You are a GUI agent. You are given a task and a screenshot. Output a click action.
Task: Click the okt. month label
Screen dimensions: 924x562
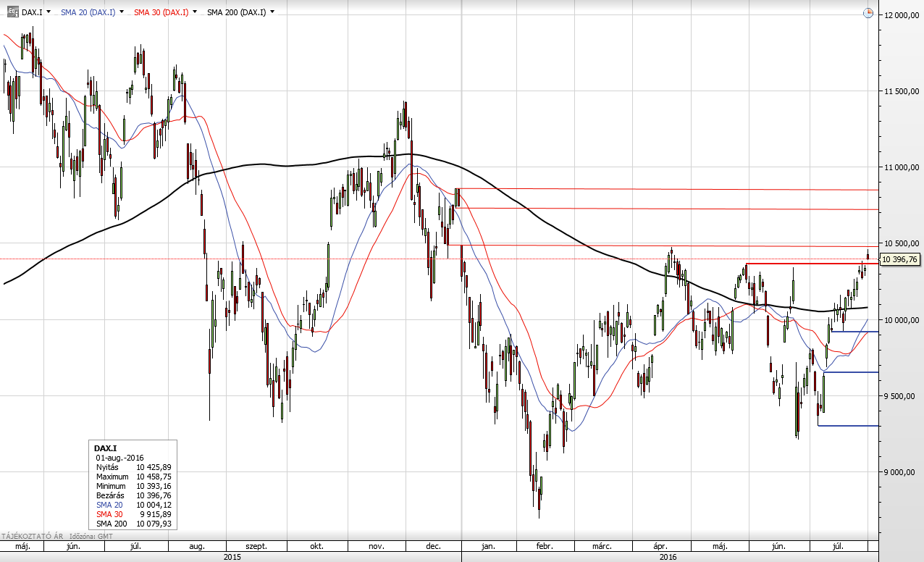(316, 547)
